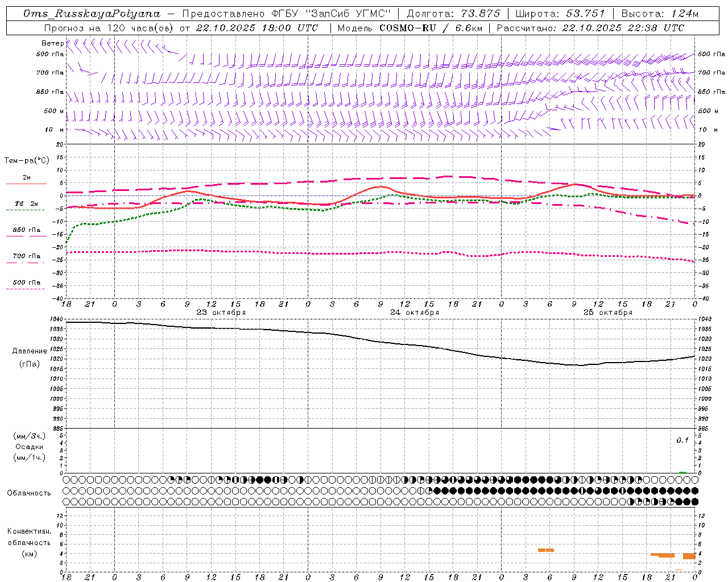Image resolution: width=728 pixels, height=582 pixels.
Task: Click the 500 гПа entry in temperature legend
Action: point(26,282)
